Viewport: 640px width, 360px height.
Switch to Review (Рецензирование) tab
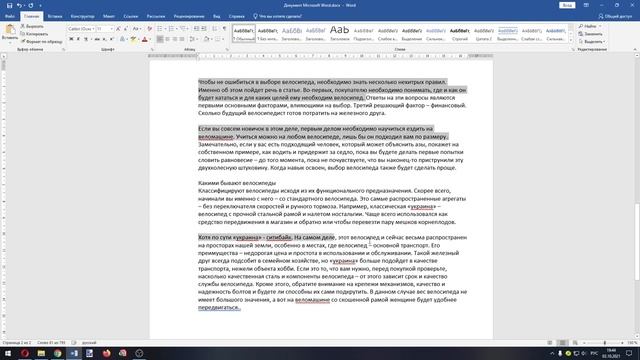coord(189,16)
